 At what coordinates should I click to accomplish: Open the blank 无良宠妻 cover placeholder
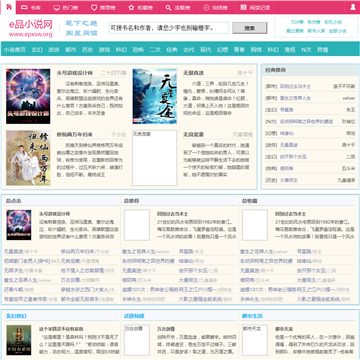155,158
